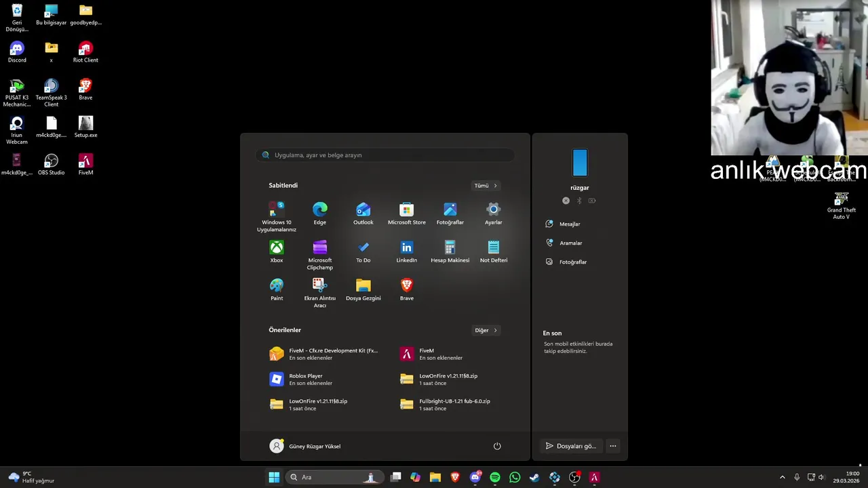The image size is (868, 488).
Task: Open Fotoğraflar in the pinned grid
Action: click(x=450, y=213)
